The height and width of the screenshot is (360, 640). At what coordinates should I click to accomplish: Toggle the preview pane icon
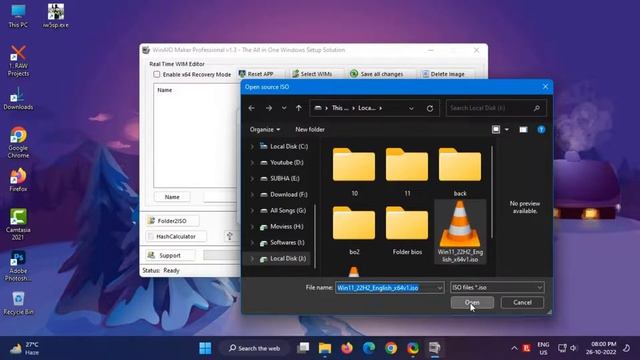(523, 129)
